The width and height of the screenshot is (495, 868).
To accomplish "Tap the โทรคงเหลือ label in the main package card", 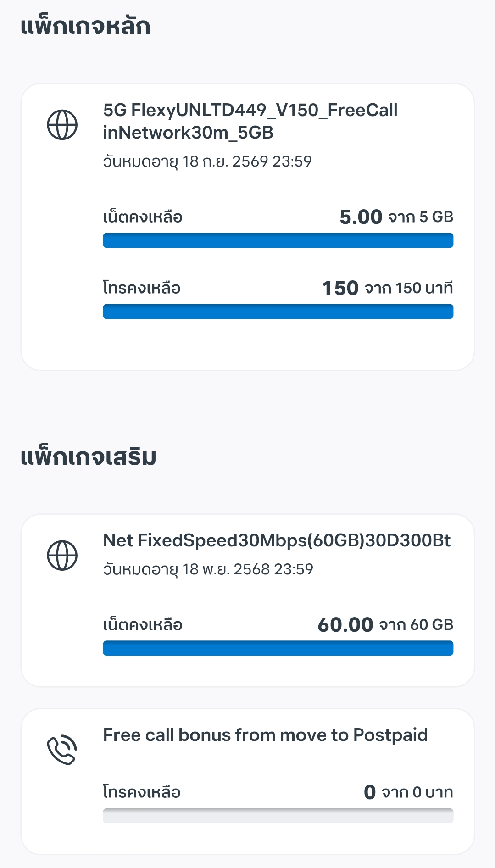I will pos(142,288).
